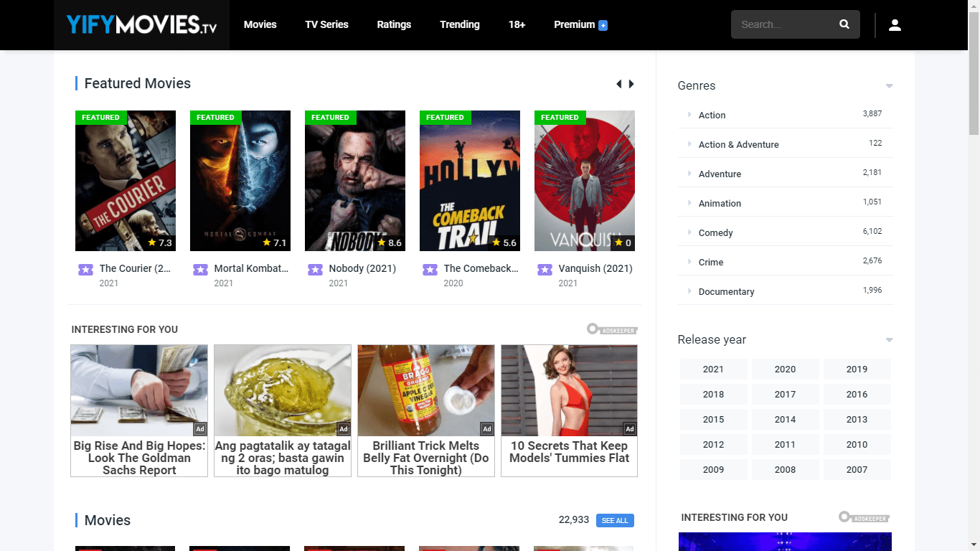Open Goldman Sachs Report ad headline
980x551 pixels.
click(x=139, y=458)
